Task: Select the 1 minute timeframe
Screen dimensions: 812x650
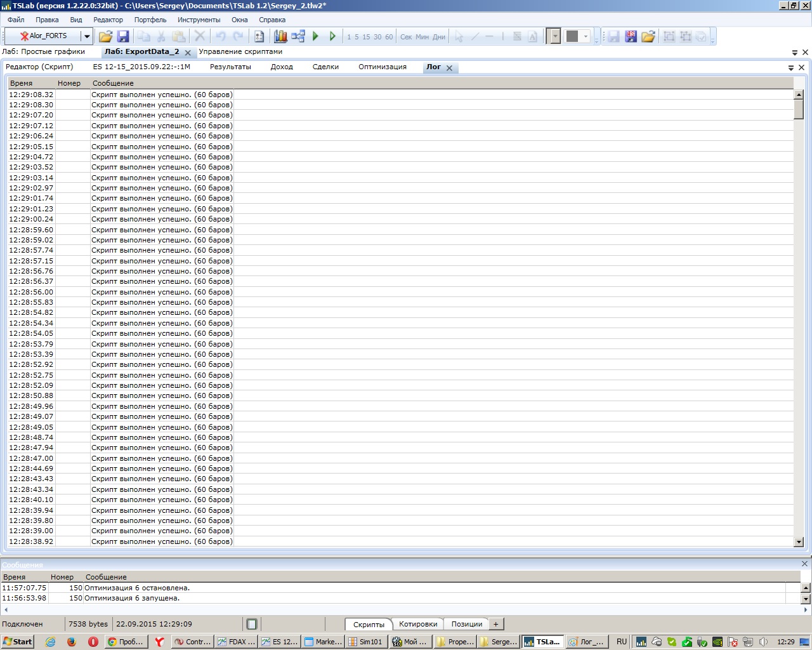Action: (349, 37)
